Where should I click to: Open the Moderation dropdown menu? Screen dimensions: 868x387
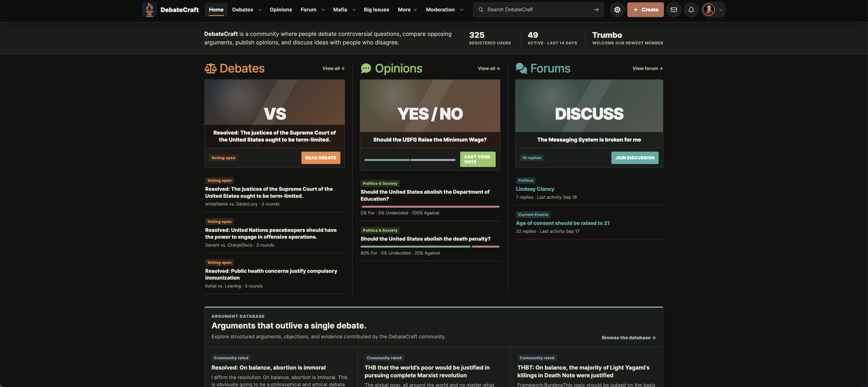[x=444, y=10]
